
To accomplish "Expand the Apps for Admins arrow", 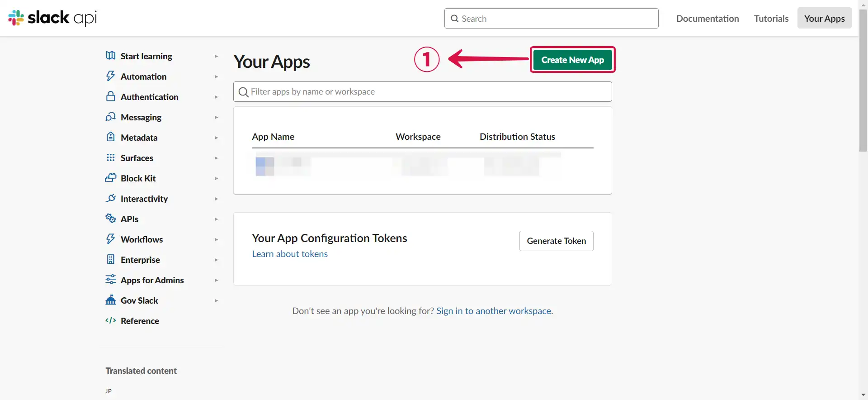I will pos(216,280).
